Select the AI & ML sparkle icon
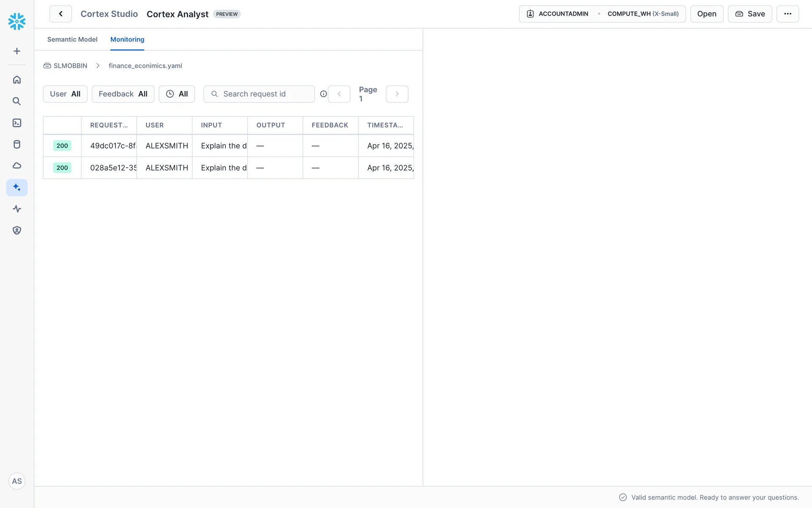The height and width of the screenshot is (508, 812). pyautogui.click(x=17, y=187)
